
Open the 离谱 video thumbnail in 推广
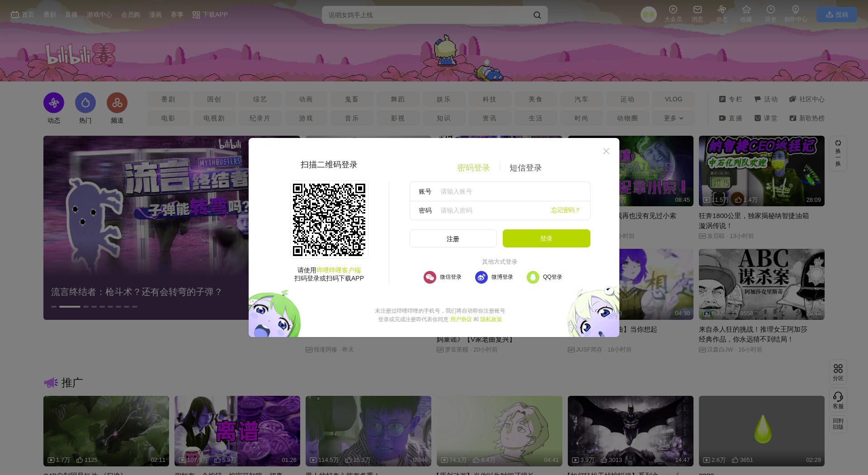pyautogui.click(x=237, y=431)
